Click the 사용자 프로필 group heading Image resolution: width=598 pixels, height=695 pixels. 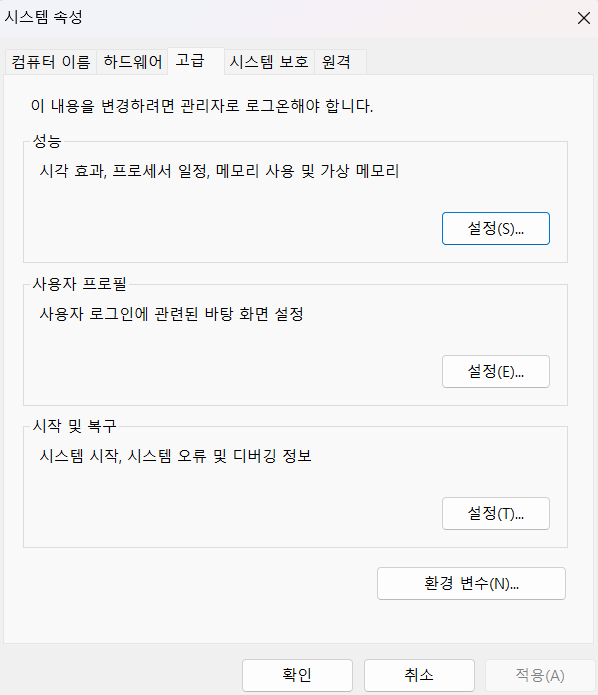(80, 284)
